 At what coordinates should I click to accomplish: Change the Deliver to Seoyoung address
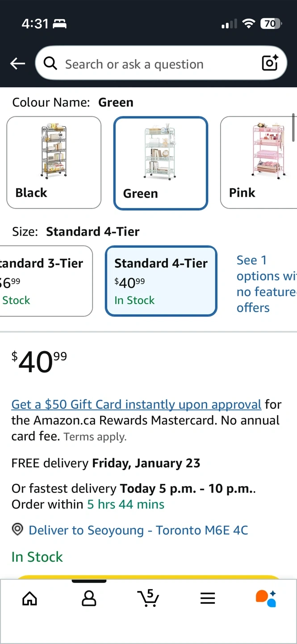click(x=138, y=530)
